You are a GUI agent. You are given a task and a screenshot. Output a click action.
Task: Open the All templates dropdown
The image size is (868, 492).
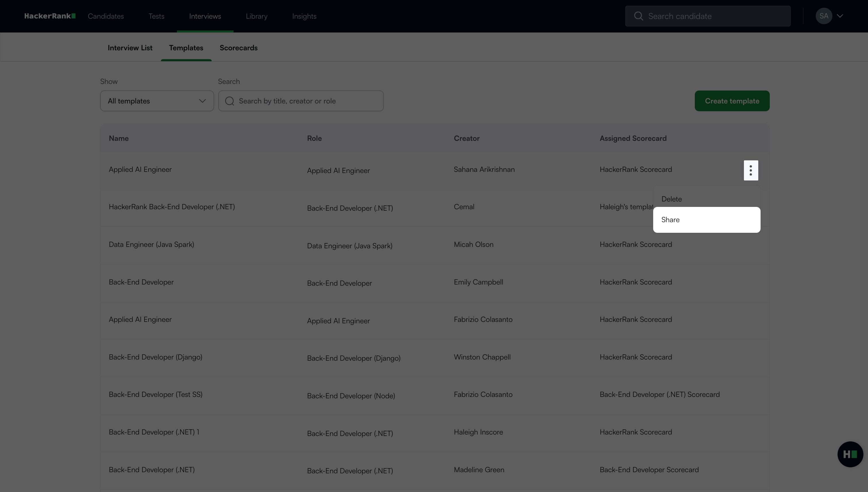(x=157, y=101)
